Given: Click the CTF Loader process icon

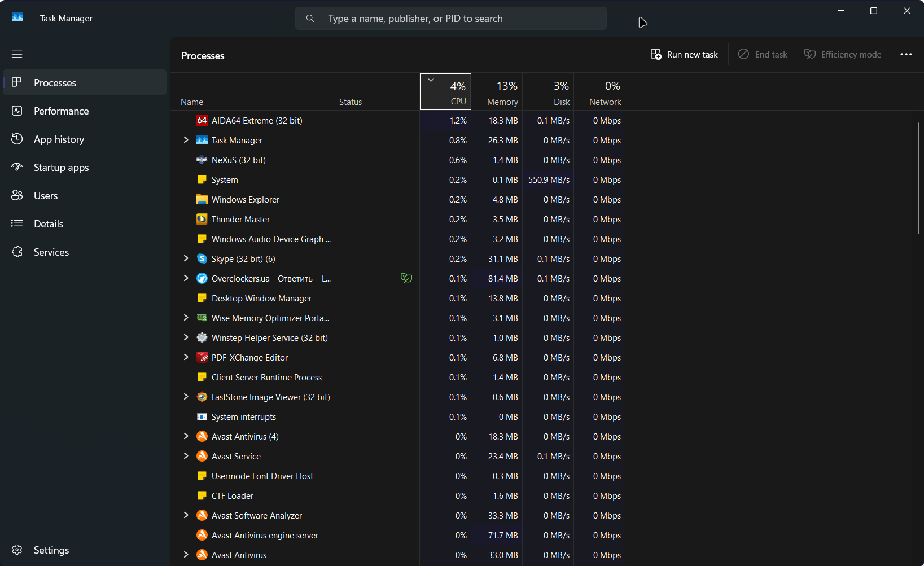Looking at the screenshot, I should pyautogui.click(x=202, y=495).
